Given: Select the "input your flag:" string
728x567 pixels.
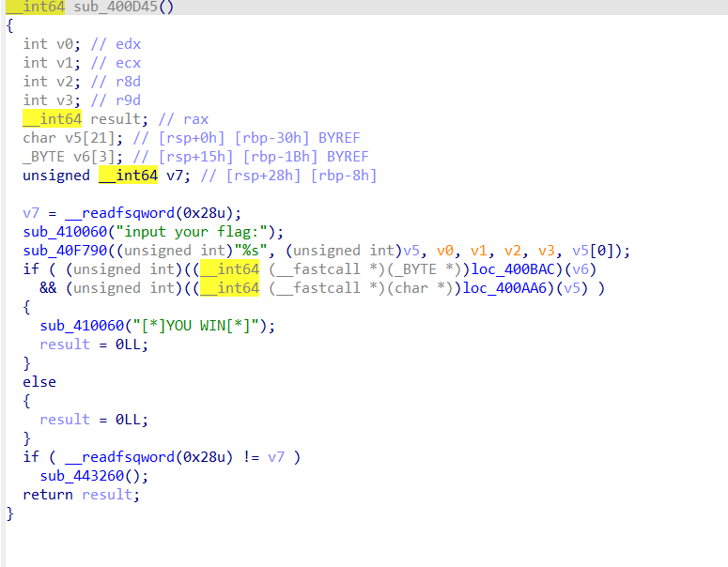Looking at the screenshot, I should [x=192, y=232].
